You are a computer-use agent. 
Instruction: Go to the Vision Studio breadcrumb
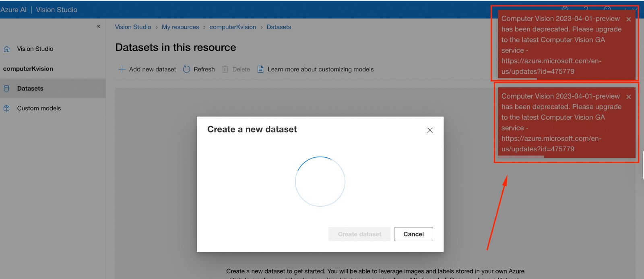coord(133,27)
